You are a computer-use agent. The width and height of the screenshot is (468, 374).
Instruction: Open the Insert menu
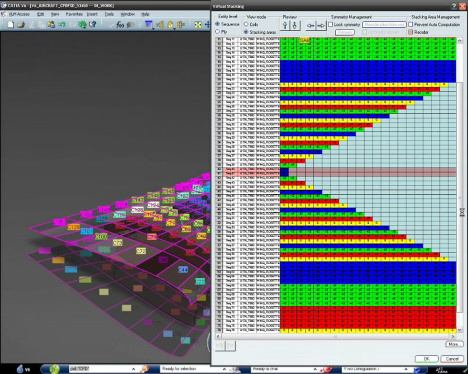point(92,14)
